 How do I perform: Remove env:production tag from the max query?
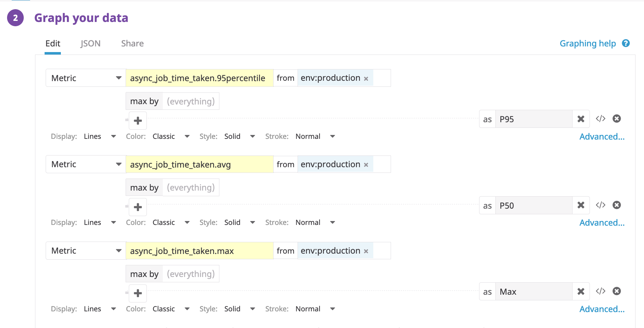point(366,251)
